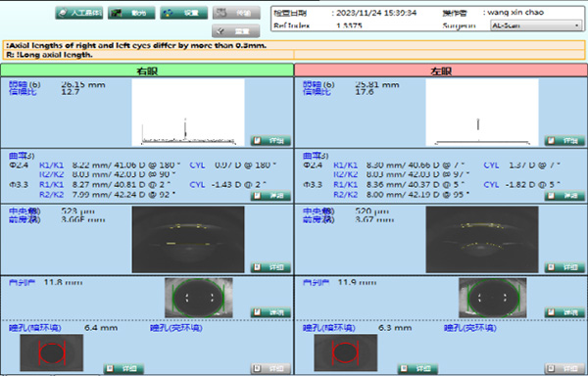Show right eye anterior chamber 详细 details
Image resolution: width=588 pixels, height=376 pixels.
point(270,267)
